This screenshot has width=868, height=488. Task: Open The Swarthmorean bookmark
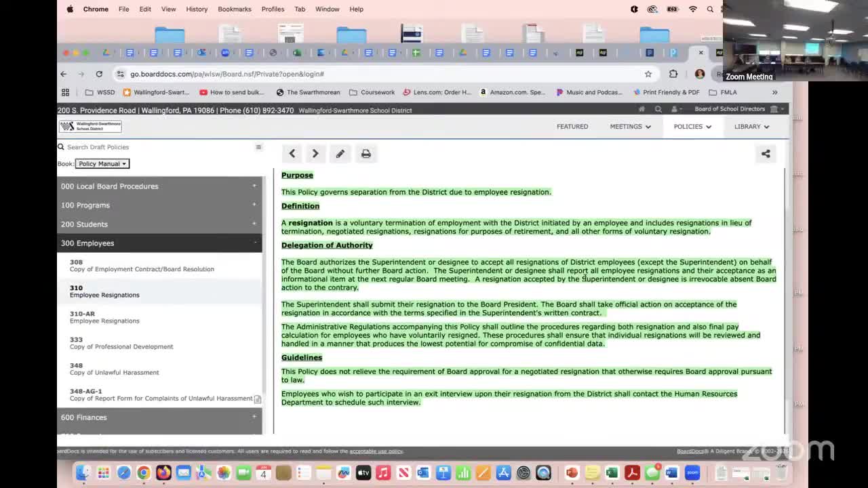click(308, 92)
